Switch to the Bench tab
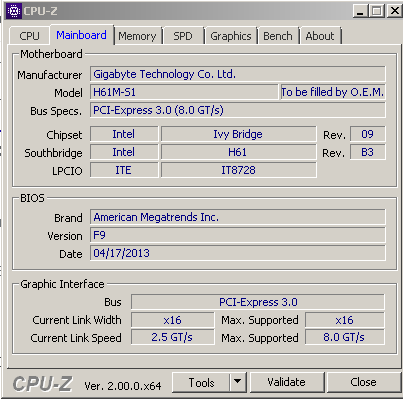Image resolution: width=403 pixels, height=401 pixels. point(278,36)
